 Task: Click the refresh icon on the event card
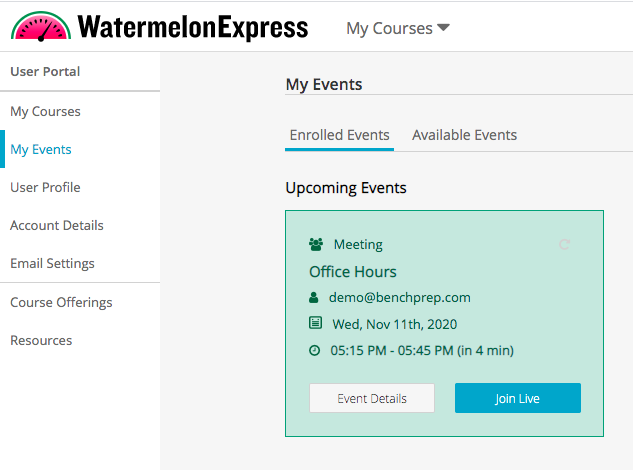(564, 244)
